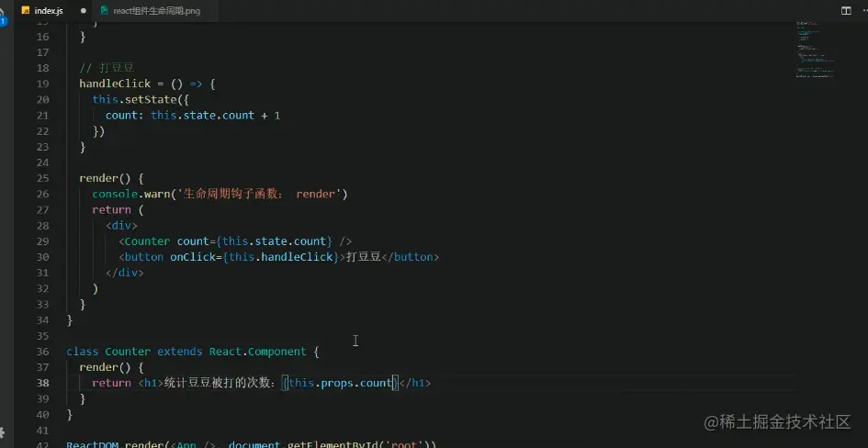The image size is (868, 448).
Task: Click line number 41 in the gutter
Action: (43, 431)
